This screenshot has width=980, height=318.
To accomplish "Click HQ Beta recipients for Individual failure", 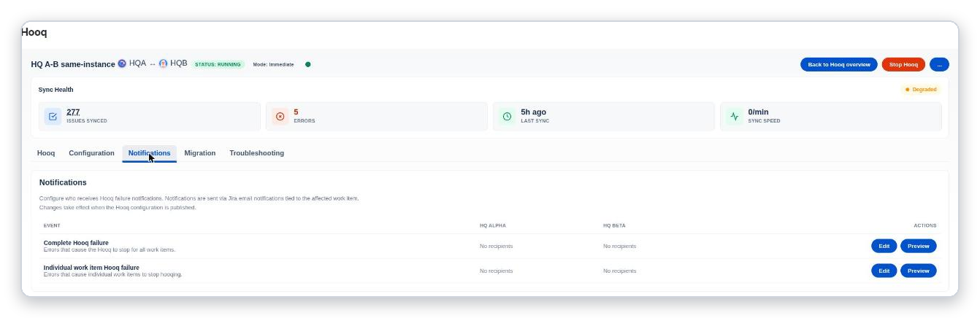I will 619,271.
